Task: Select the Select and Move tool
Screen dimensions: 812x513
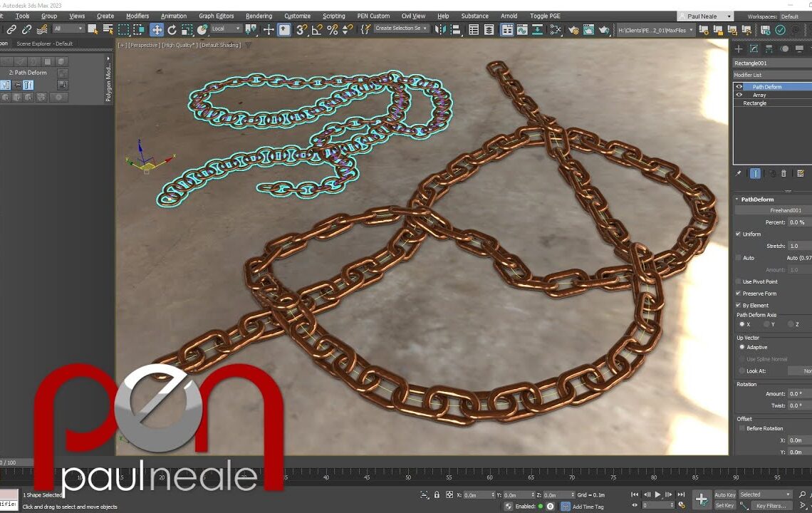Action: [158, 30]
